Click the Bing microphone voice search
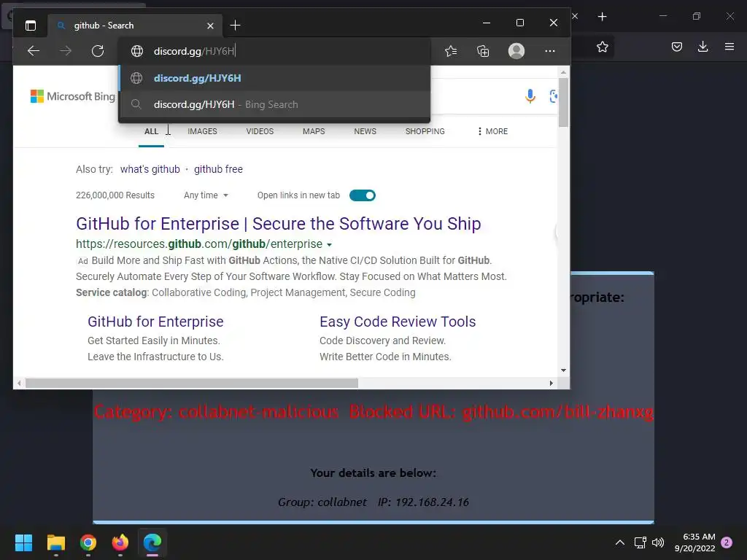This screenshot has height=560, width=747. (x=530, y=96)
